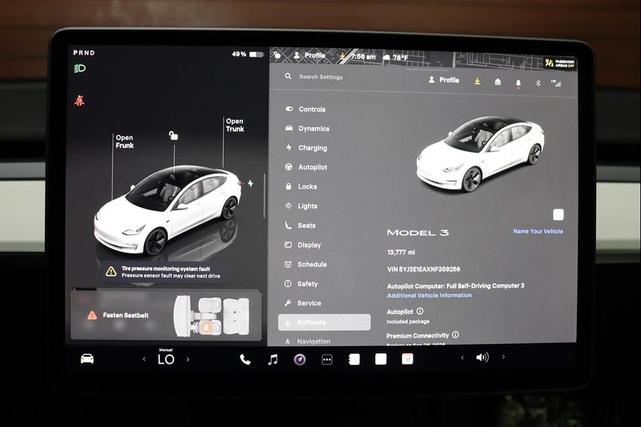Click the Additional Vehicle Information link
This screenshot has width=641, height=427.
pyautogui.click(x=429, y=295)
